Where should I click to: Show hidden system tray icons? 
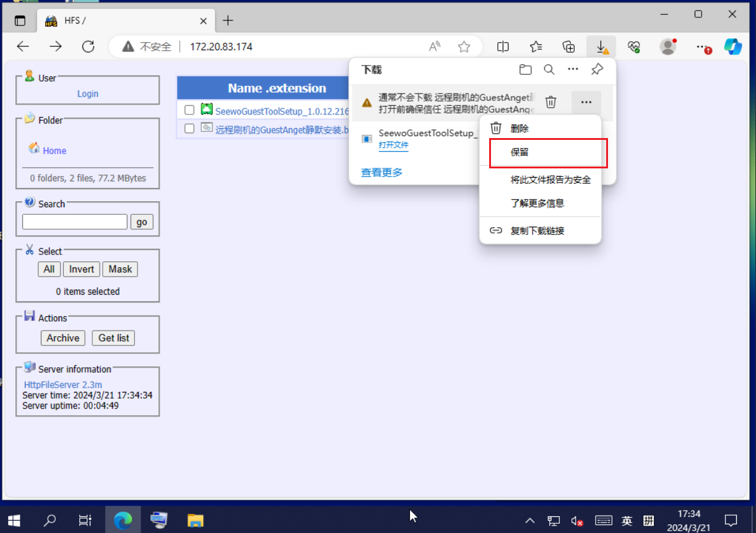coord(530,521)
